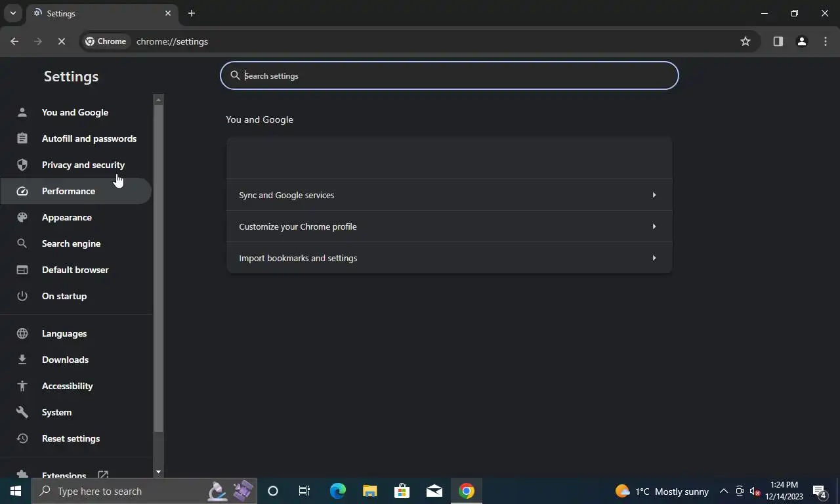This screenshot has height=504, width=840.
Task: Open the side panel icon in toolbar
Action: (x=778, y=41)
